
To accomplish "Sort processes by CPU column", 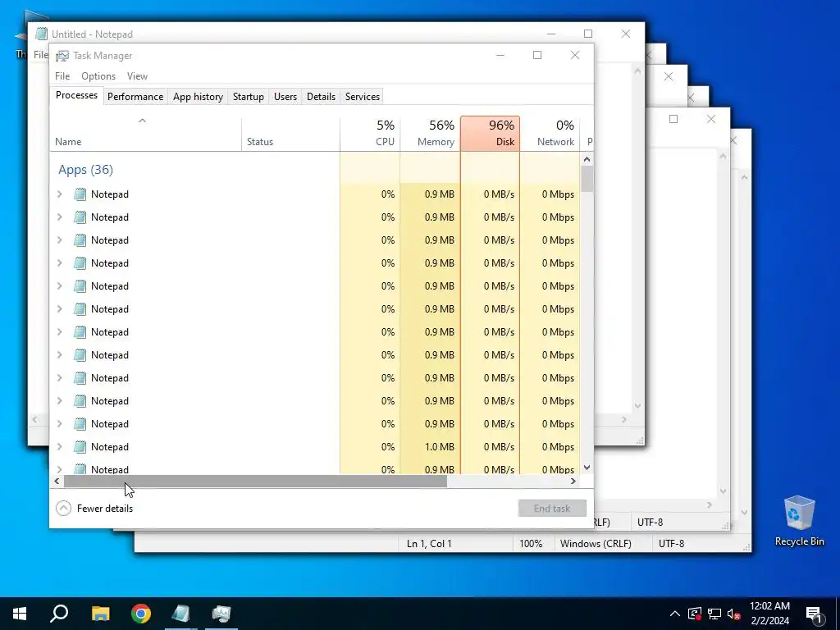I will [x=370, y=134].
